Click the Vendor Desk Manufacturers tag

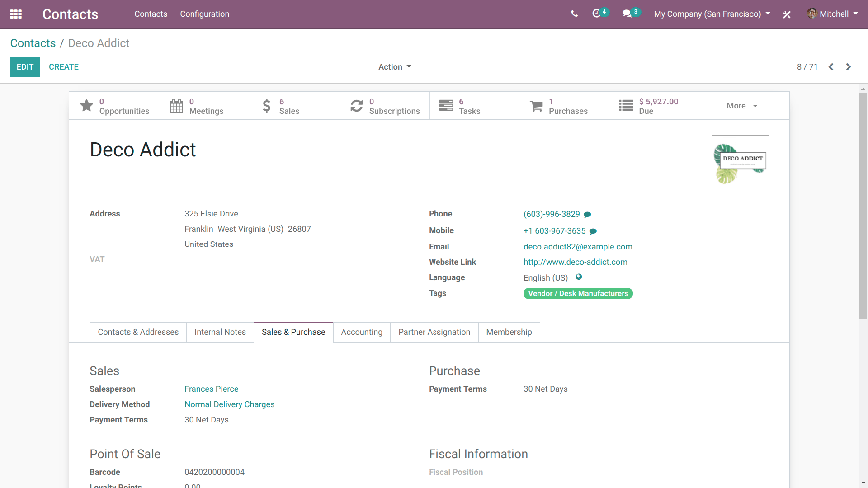[578, 293]
